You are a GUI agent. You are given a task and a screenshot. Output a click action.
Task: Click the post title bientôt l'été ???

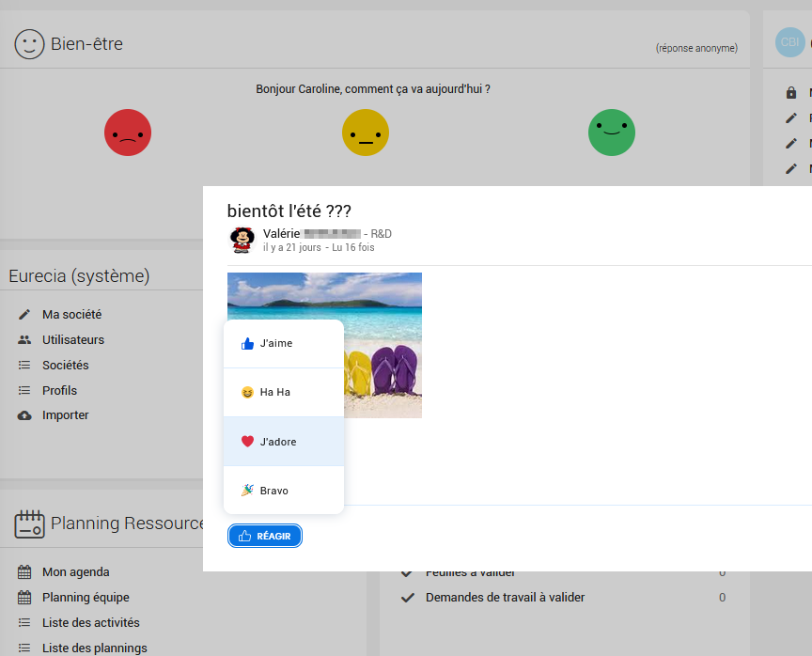[289, 211]
